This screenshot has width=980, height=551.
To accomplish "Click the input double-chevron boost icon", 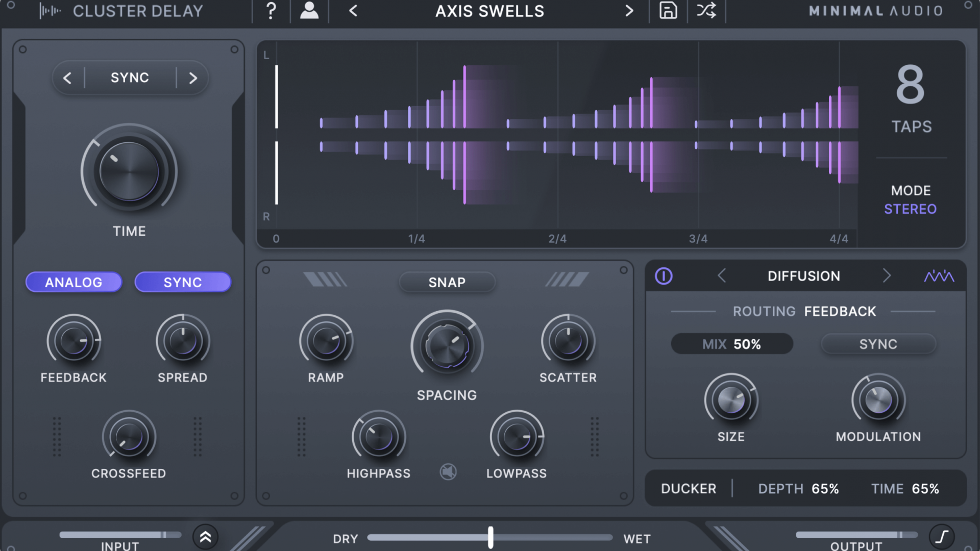I will click(205, 537).
